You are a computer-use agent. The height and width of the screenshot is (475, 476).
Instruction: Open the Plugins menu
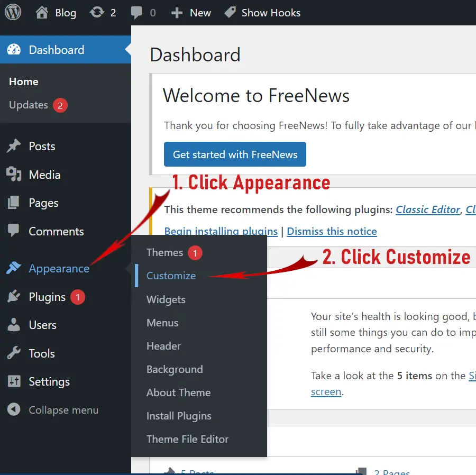47,297
